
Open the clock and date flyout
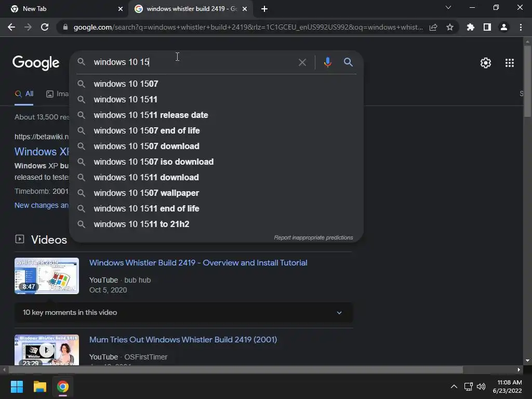coord(508,387)
